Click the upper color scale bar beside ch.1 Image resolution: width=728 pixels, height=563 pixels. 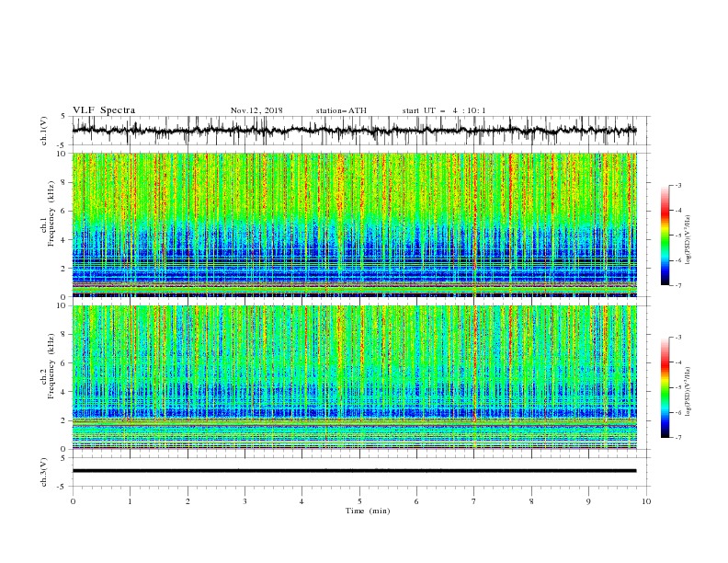665,236
